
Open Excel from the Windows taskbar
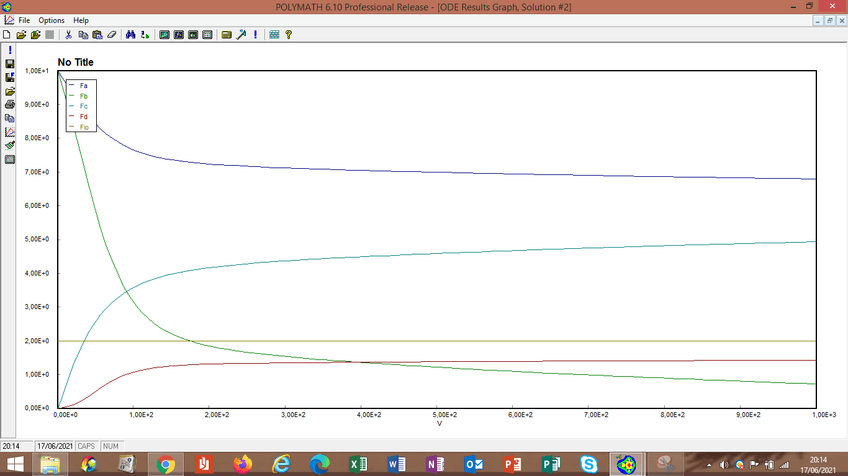point(357,464)
